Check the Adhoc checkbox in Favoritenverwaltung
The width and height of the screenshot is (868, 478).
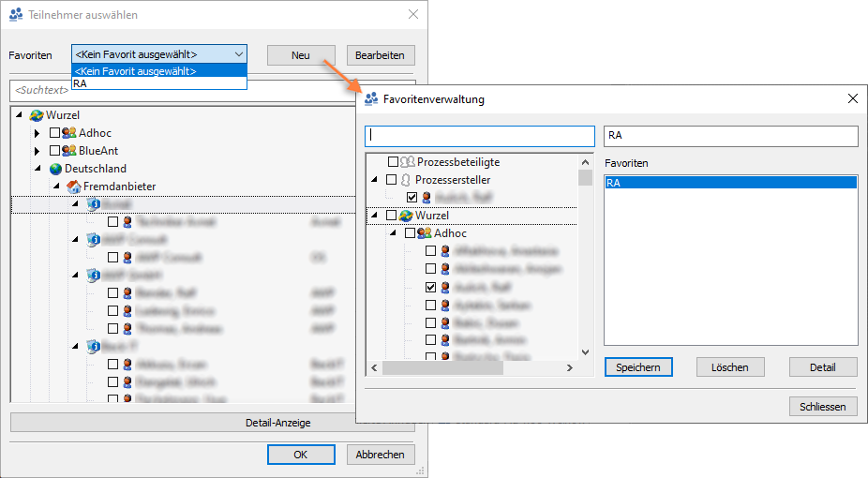(410, 233)
